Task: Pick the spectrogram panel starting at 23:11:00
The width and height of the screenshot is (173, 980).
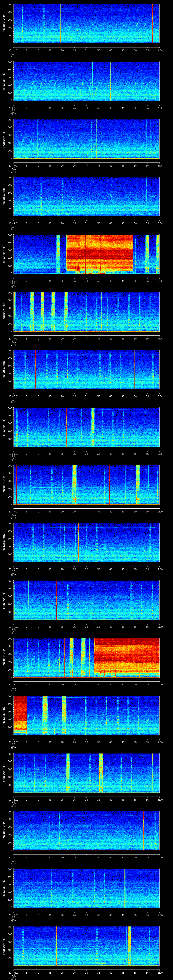Action: [87, 600]
